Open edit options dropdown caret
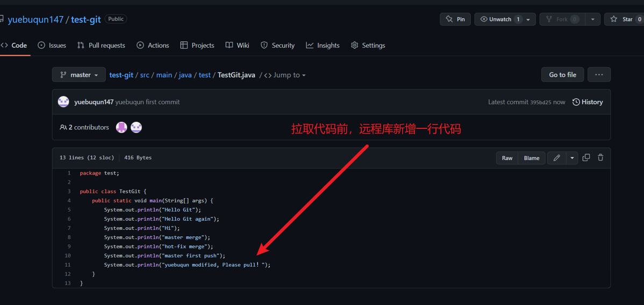644x305 pixels. 572,158
